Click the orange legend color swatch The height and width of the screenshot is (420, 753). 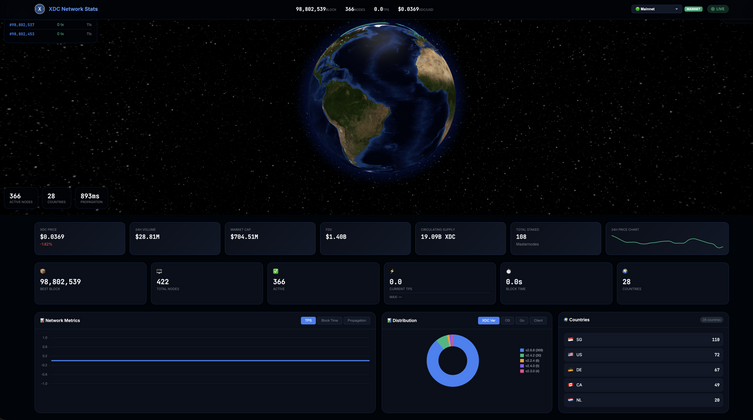[x=522, y=361]
